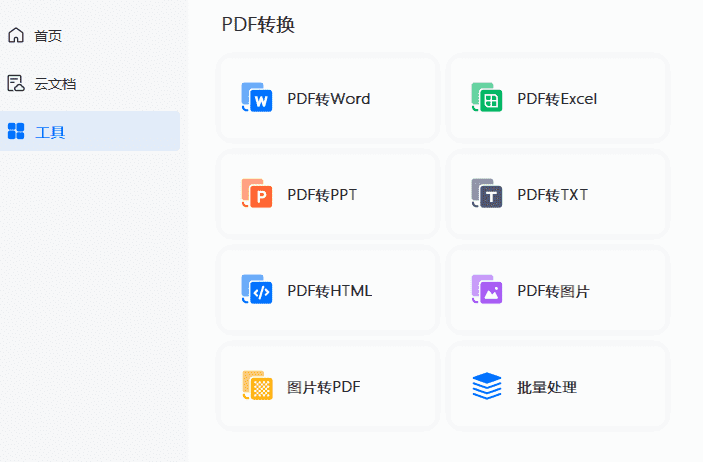Click the PDF转Word label
The height and width of the screenshot is (462, 703).
329,99
